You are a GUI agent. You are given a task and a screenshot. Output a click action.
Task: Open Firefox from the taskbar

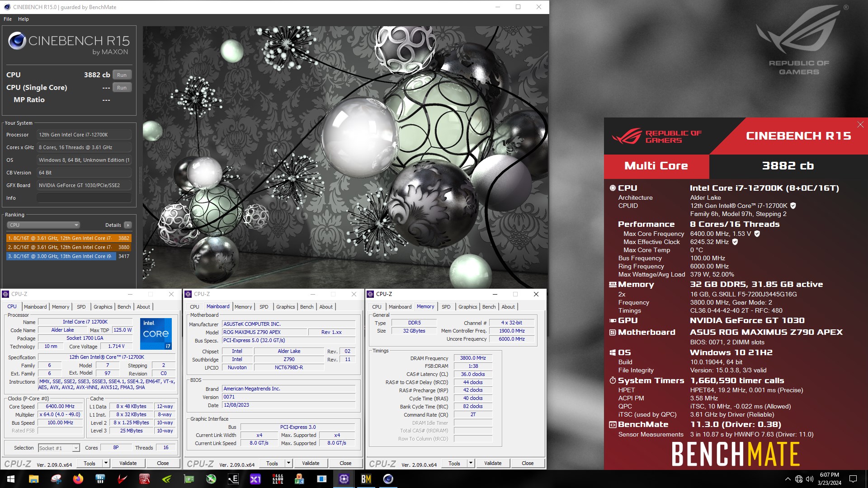click(78, 479)
